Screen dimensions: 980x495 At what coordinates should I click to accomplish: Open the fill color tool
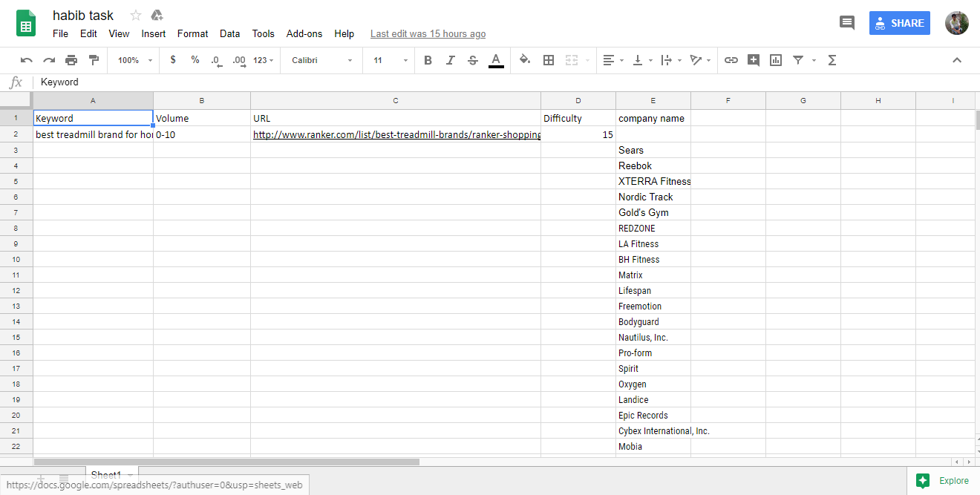pos(524,60)
